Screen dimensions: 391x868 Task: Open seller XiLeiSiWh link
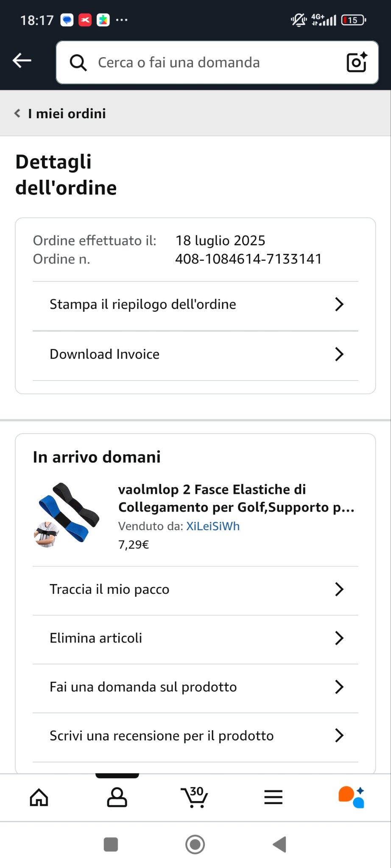pos(213,526)
